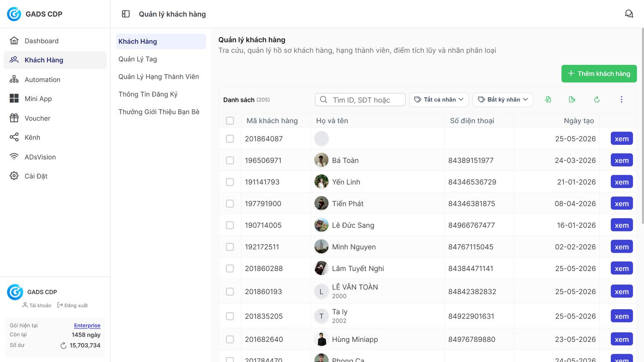Click the Ngày tạo column header
Image resolution: width=644 pixels, height=362 pixels.
[579, 121]
